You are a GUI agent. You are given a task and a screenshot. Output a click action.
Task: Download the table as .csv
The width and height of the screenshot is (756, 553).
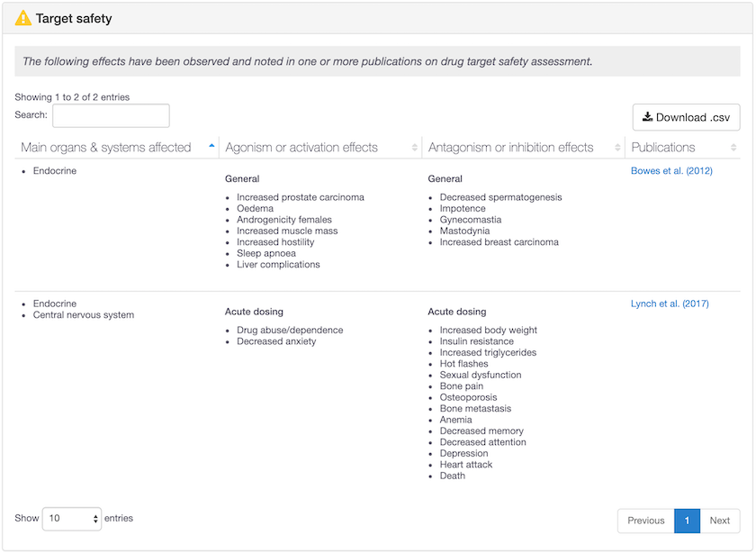tap(686, 117)
